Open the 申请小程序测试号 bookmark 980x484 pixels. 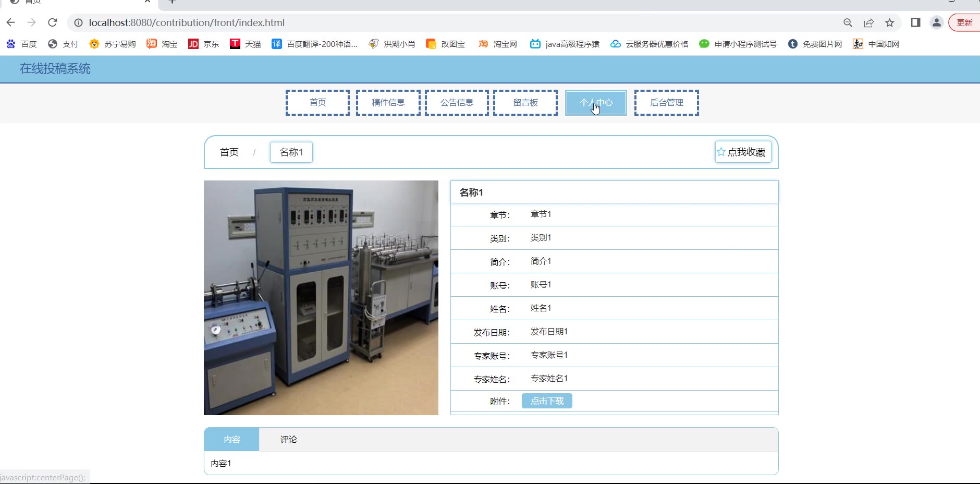pos(738,44)
